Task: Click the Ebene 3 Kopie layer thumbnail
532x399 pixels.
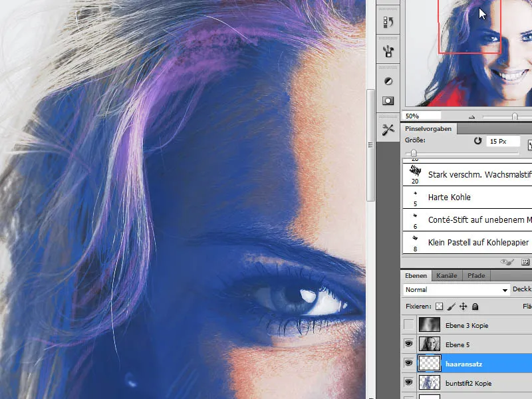Action: point(430,325)
